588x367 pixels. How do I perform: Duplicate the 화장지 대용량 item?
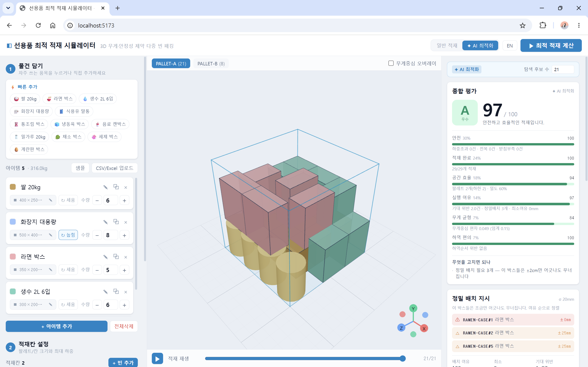tap(116, 222)
